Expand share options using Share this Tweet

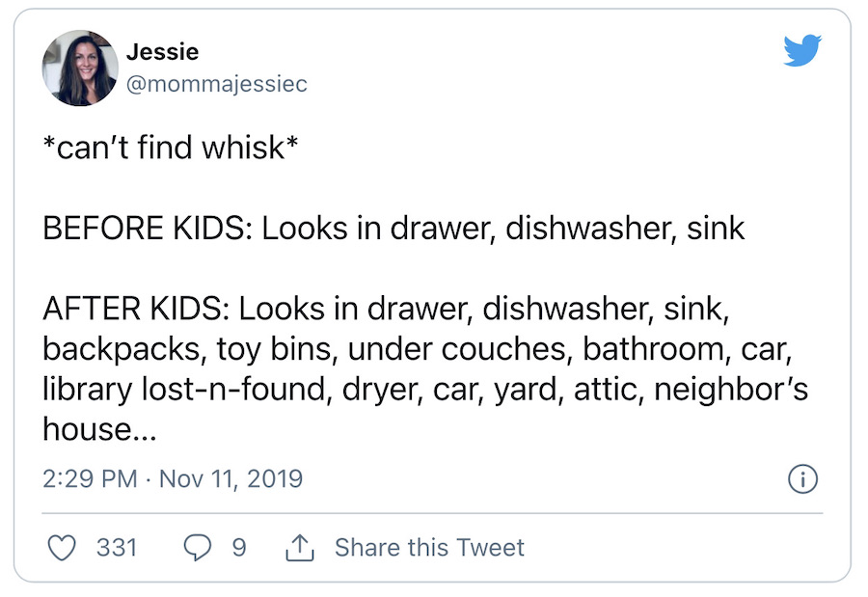[430, 547]
